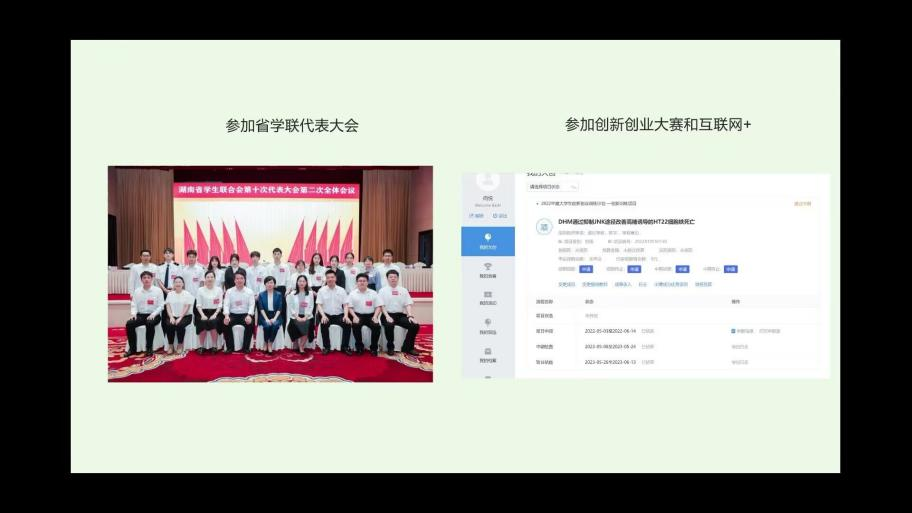Select the group photo of the student conference

click(270, 274)
